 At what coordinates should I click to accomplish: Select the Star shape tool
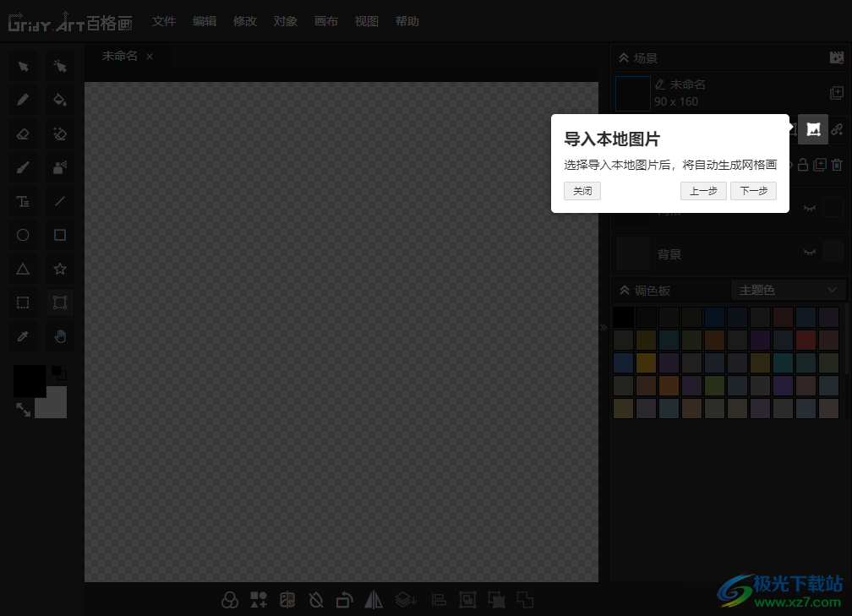[59, 268]
